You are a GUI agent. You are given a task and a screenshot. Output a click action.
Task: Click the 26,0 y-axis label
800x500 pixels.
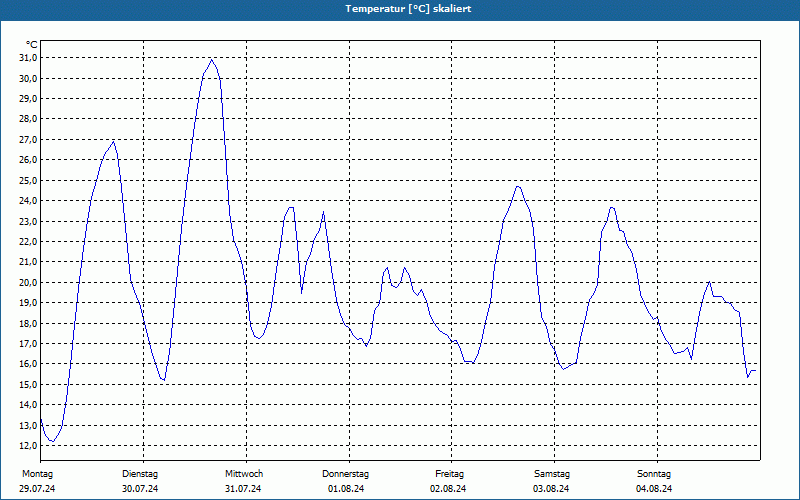coord(28,160)
